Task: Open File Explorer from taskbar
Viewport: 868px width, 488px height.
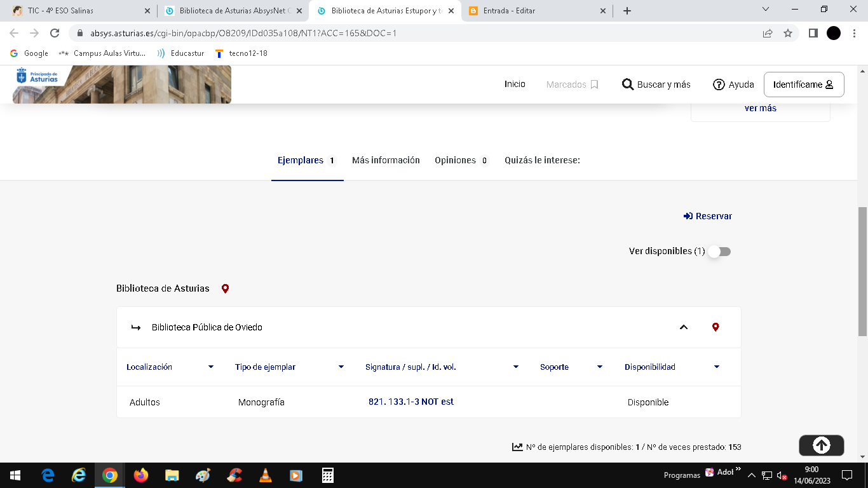Action: pyautogui.click(x=172, y=475)
